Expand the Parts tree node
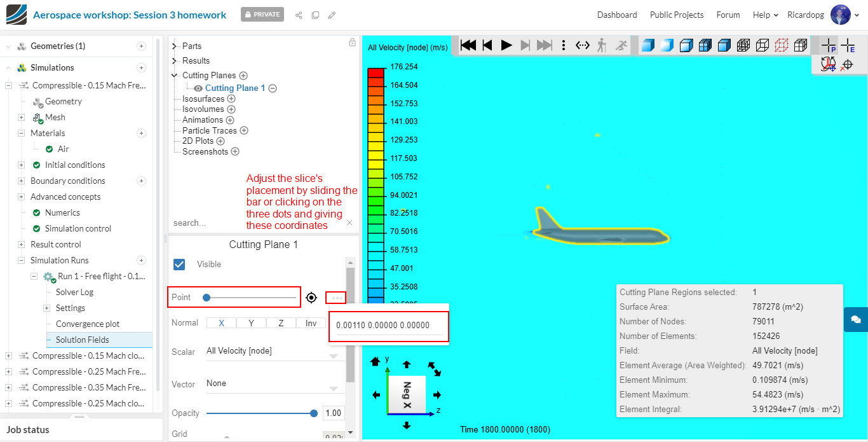Image resolution: width=868 pixels, height=442 pixels. pyautogui.click(x=175, y=46)
